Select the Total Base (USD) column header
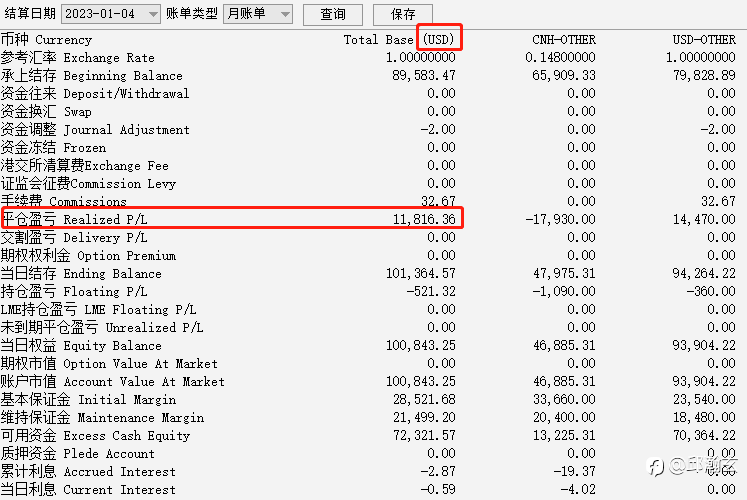This screenshot has width=747, height=500. [399, 40]
